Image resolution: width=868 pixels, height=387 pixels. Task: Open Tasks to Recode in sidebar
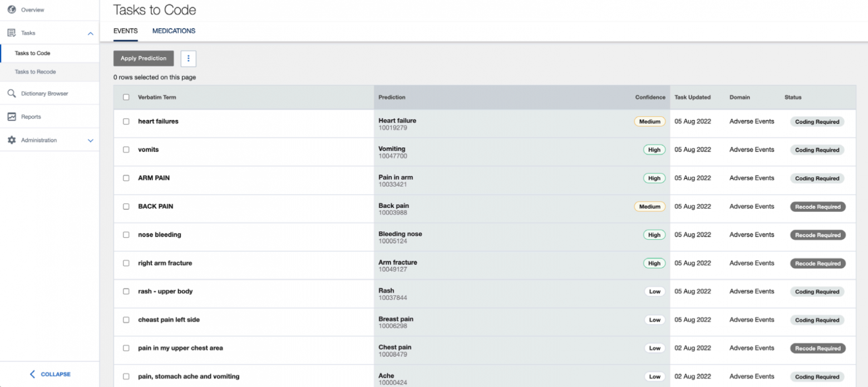(35, 72)
